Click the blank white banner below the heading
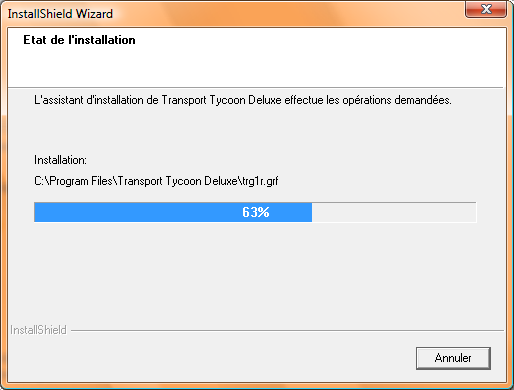Screen dimensions: 514x390 pyautogui.click(x=255, y=68)
